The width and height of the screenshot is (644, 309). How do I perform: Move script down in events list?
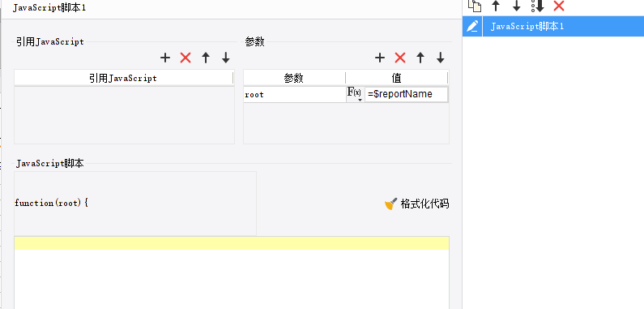pos(516,6)
